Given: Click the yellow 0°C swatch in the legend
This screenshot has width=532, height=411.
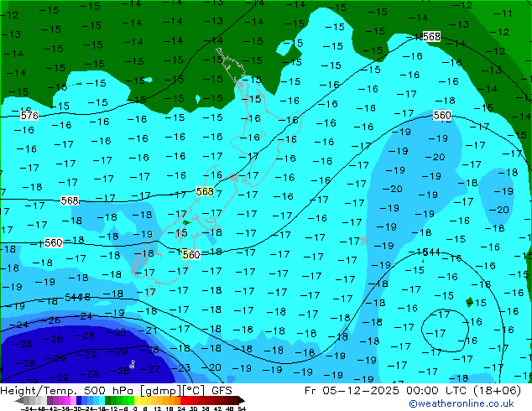Looking at the screenshot, I should click(138, 400).
